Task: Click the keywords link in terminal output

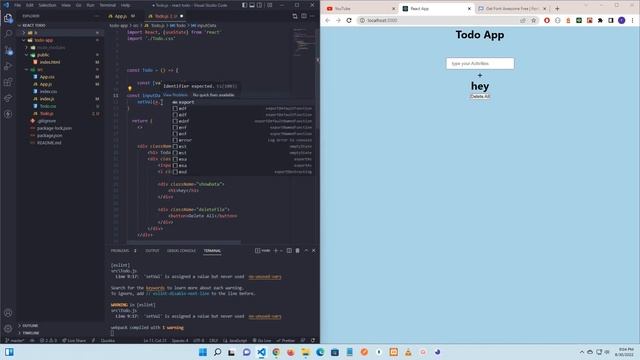Action: tap(155, 288)
